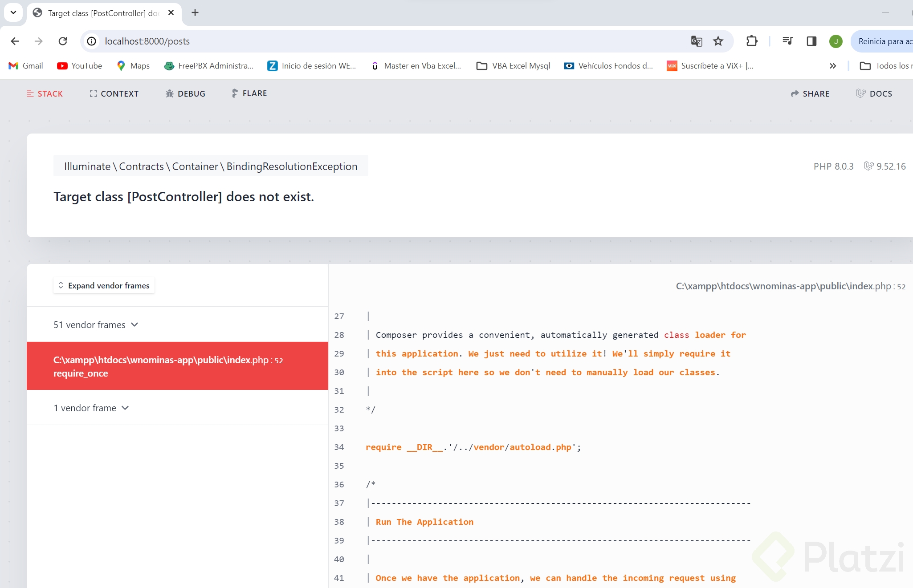Switch to the CONTEXT tab
This screenshot has width=913, height=588.
(x=114, y=93)
